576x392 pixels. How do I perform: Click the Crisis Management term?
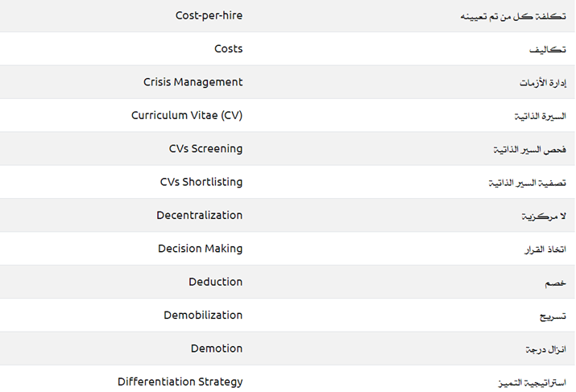pos(193,82)
